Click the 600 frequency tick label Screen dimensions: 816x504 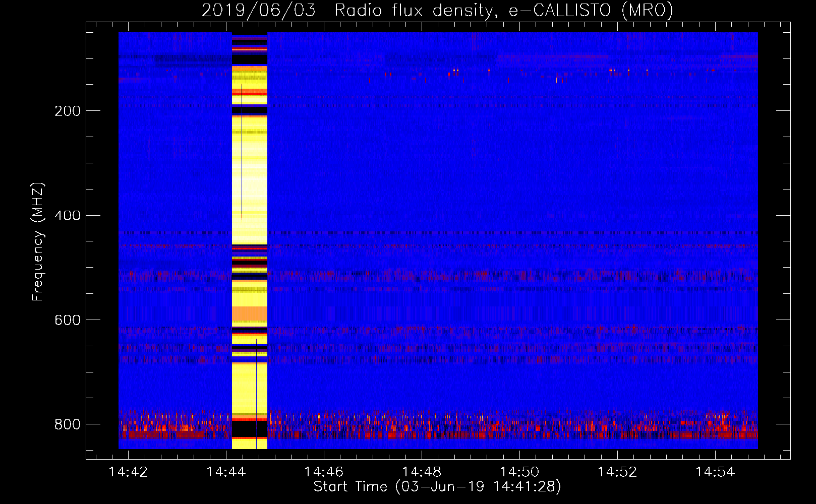click(x=68, y=321)
